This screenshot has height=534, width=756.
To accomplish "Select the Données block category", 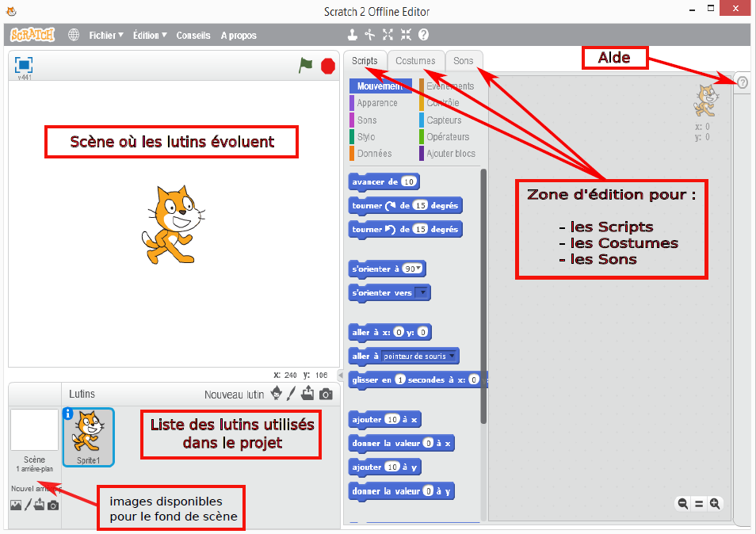I will (x=374, y=153).
